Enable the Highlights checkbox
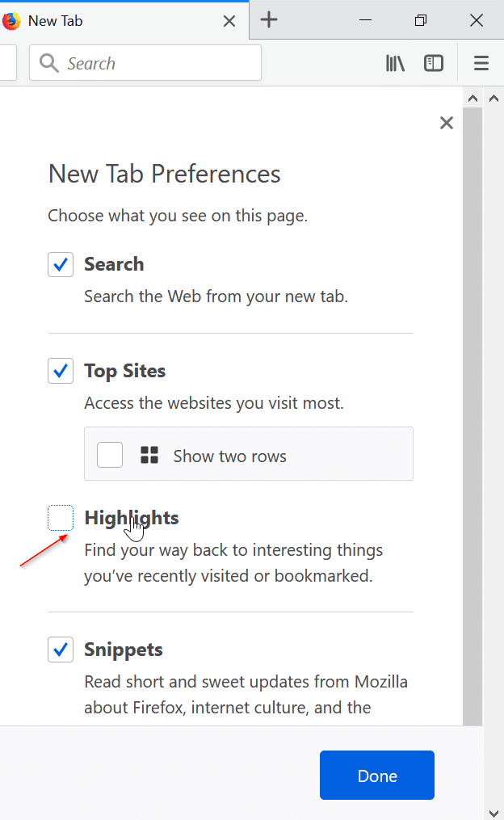 60,517
